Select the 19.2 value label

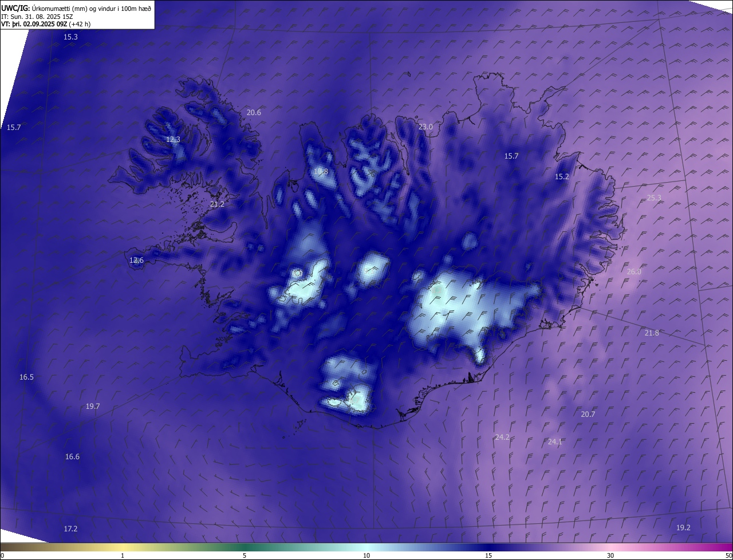(684, 527)
